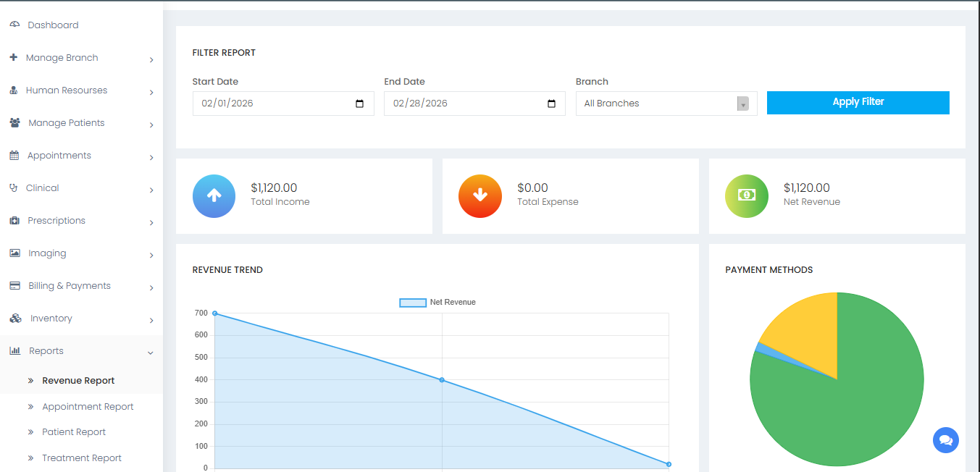
Task: Click the Apply Filter button
Action: [858, 103]
